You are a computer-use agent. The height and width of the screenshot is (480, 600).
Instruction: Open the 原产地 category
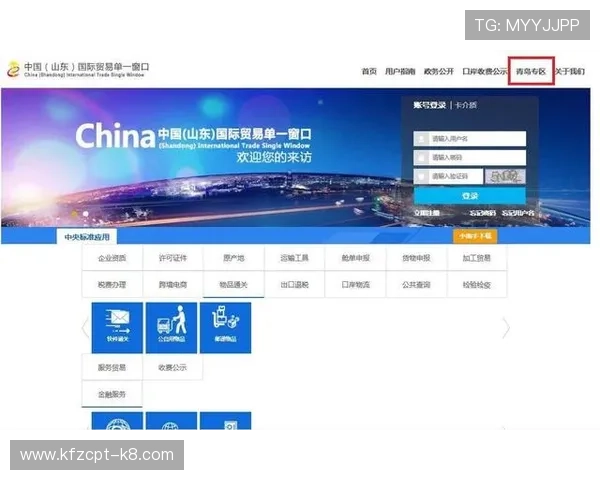(233, 258)
